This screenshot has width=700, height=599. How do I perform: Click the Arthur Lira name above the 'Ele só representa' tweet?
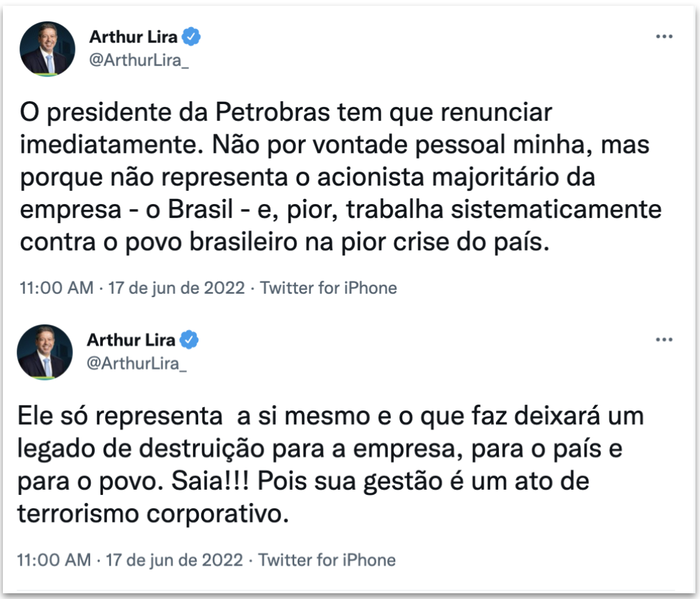[x=131, y=340]
